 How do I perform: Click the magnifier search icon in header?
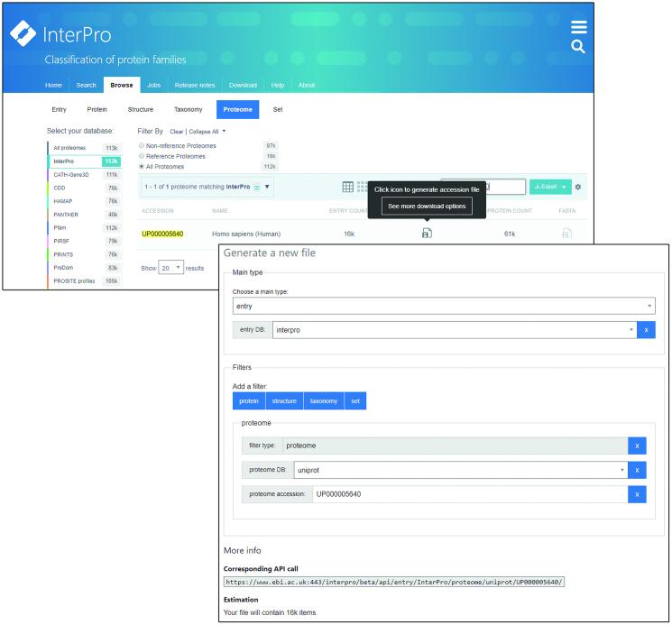(x=578, y=46)
